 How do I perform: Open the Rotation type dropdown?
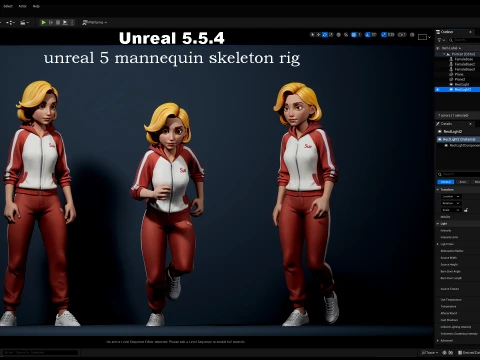(451, 203)
